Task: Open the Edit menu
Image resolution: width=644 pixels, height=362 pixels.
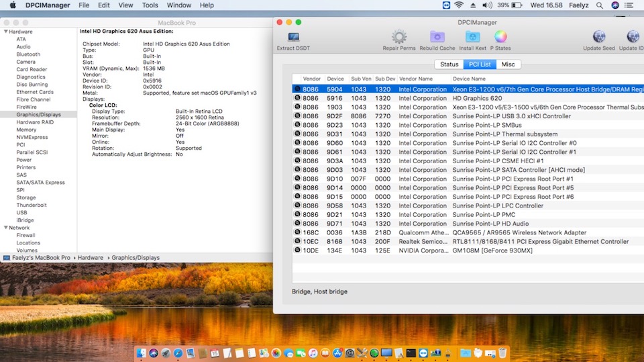Action: pyautogui.click(x=103, y=5)
